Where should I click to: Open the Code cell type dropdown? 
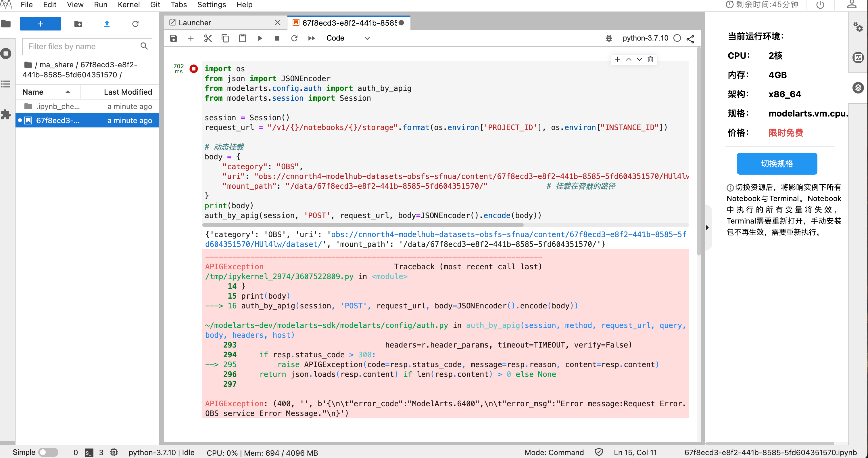348,38
